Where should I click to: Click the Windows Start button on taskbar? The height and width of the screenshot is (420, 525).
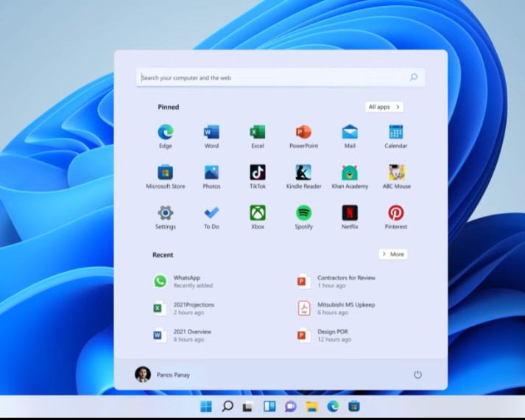[x=206, y=406]
